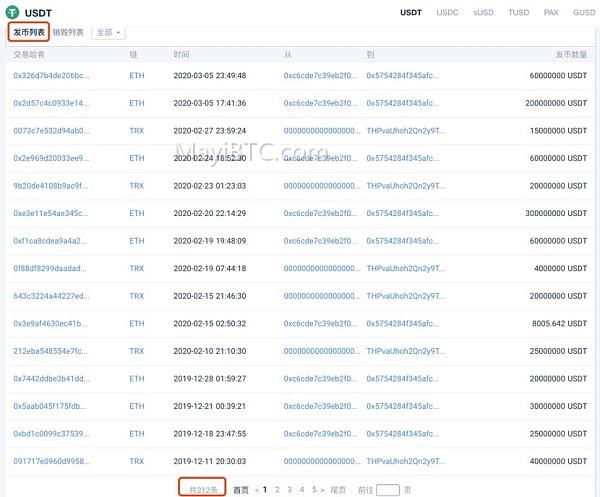Viewport: 600px width, 497px height.
Task: Select the sUSD coin tab
Action: [x=483, y=13]
